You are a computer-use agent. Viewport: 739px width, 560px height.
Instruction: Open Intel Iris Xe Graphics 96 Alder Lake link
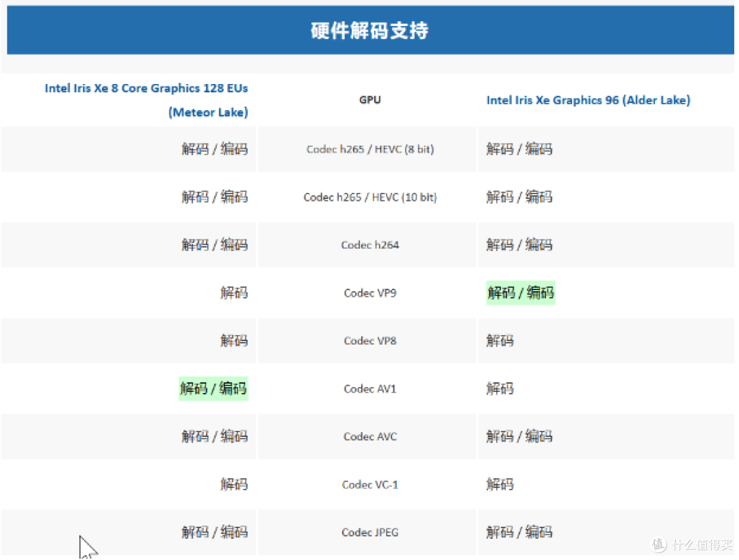[588, 101]
